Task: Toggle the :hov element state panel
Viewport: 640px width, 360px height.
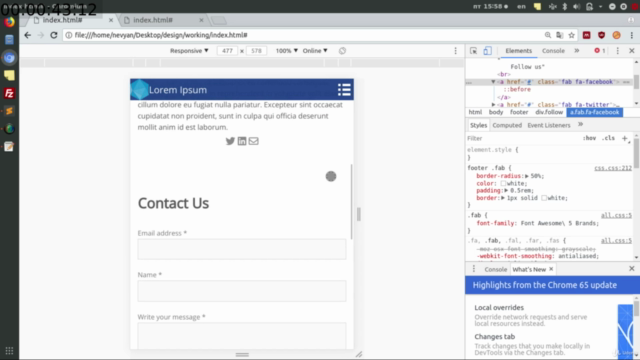Action: click(x=589, y=138)
